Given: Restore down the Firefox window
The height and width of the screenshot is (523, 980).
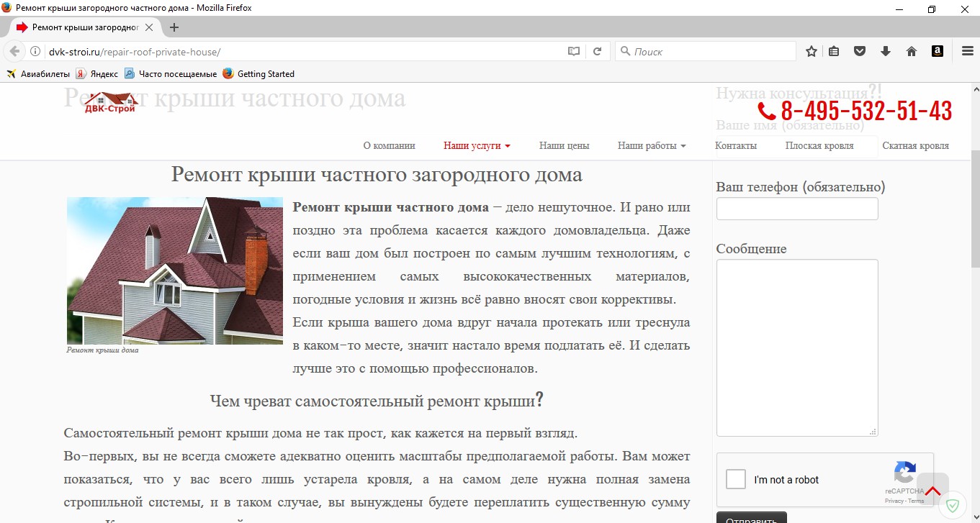Looking at the screenshot, I should pyautogui.click(x=932, y=9).
